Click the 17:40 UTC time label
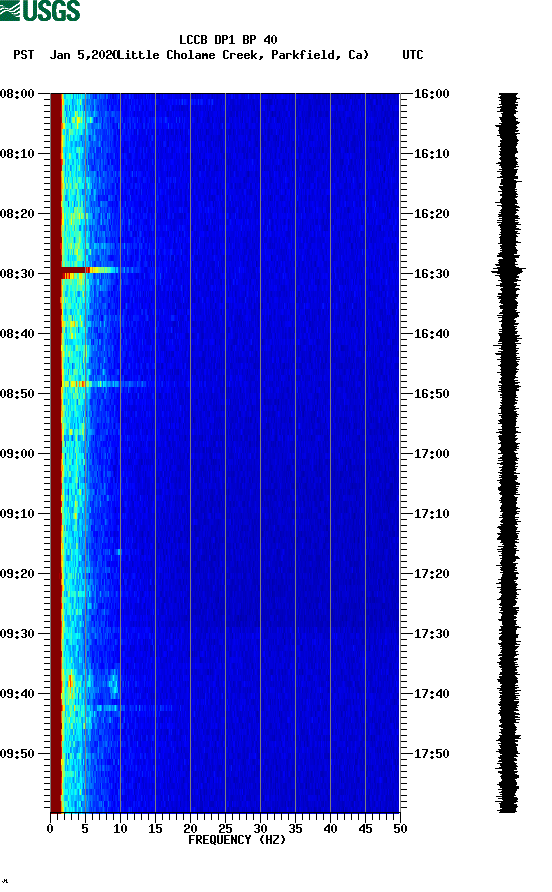Image resolution: width=552 pixels, height=892 pixels. (x=431, y=693)
